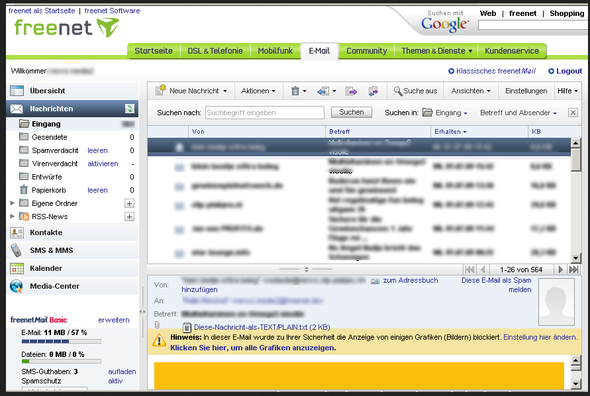Click the Übersicht overview icon
The image size is (590, 396).
pos(17,91)
